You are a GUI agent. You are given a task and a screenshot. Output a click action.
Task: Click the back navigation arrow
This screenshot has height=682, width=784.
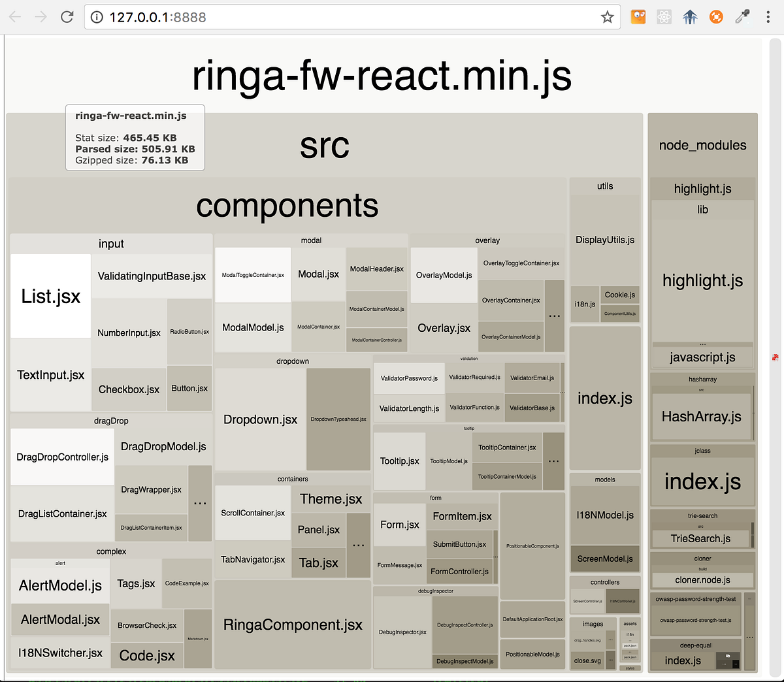14,17
